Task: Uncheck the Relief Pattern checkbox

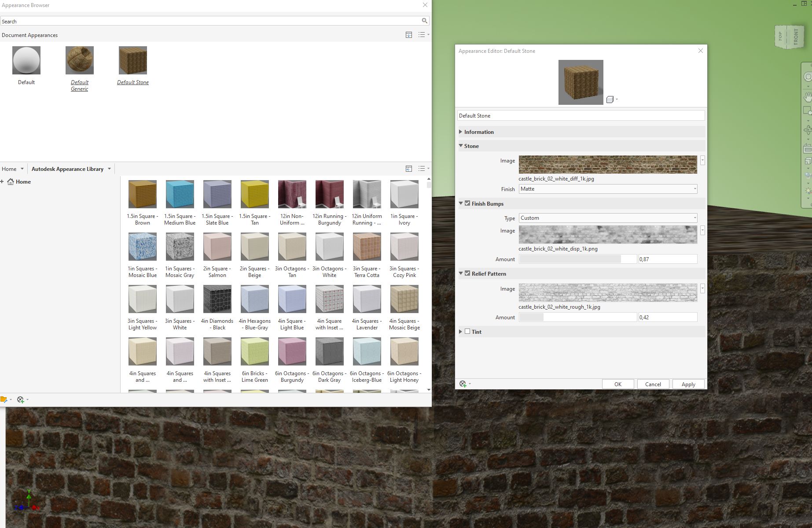Action: click(467, 273)
